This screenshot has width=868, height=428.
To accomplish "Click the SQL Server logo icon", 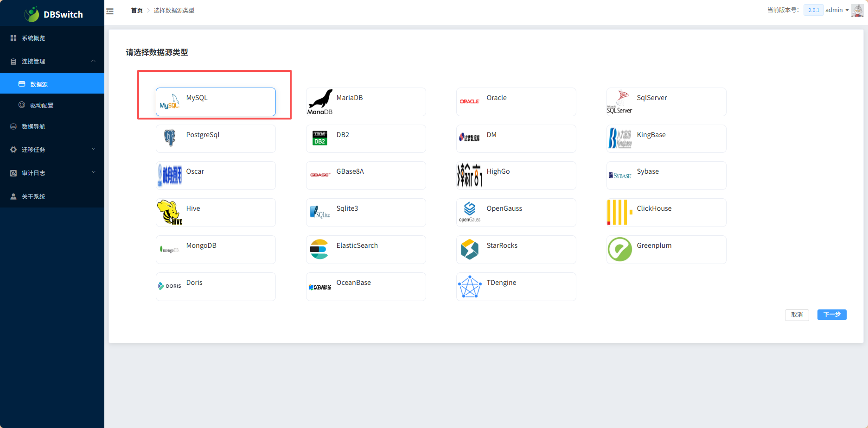I will click(x=619, y=101).
